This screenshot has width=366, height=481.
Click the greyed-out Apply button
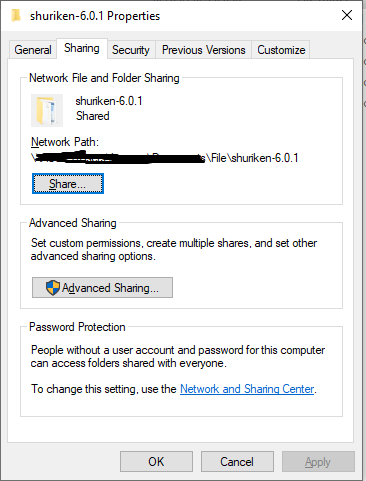318,462
